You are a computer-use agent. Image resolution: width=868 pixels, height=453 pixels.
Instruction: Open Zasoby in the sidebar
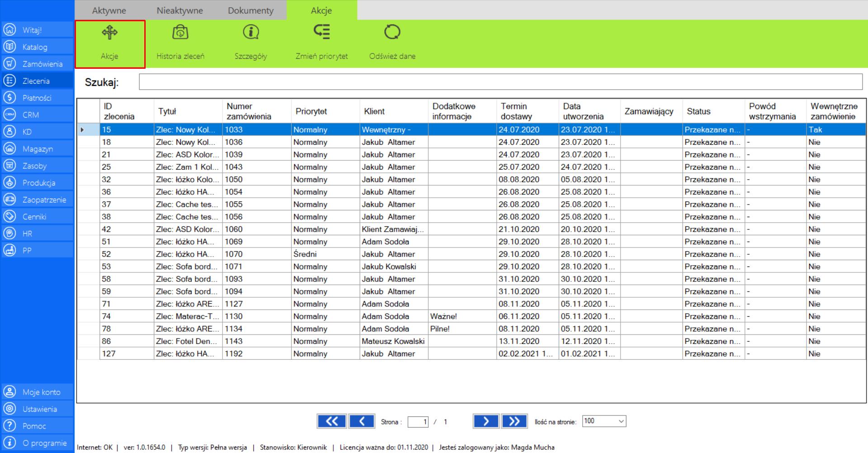click(x=37, y=166)
